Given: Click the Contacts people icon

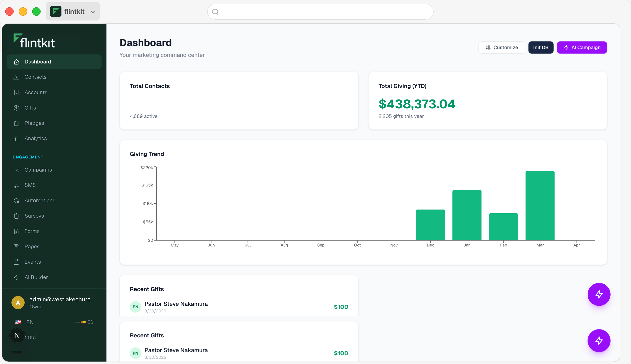Looking at the screenshot, I should pyautogui.click(x=17, y=77).
